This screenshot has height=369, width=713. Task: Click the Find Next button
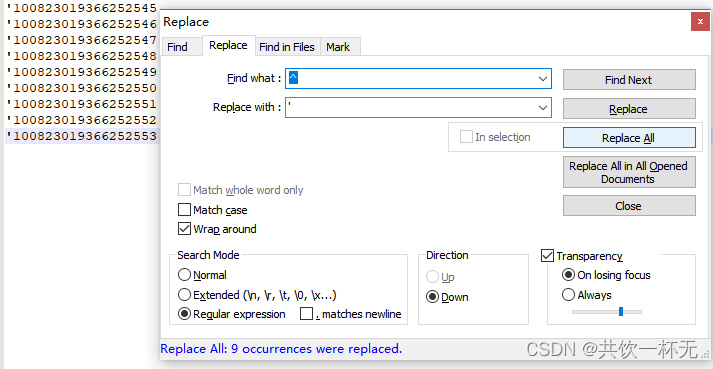coord(629,80)
